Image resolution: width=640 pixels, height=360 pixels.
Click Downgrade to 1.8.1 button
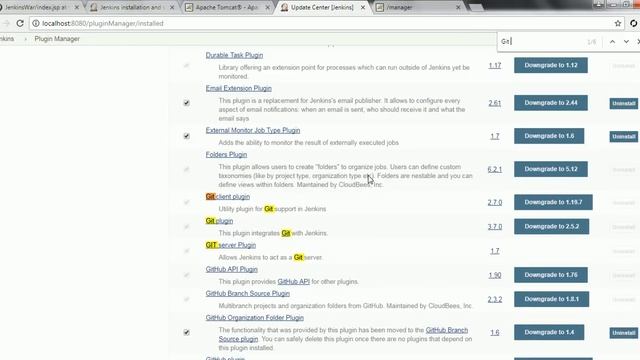pyautogui.click(x=551, y=299)
